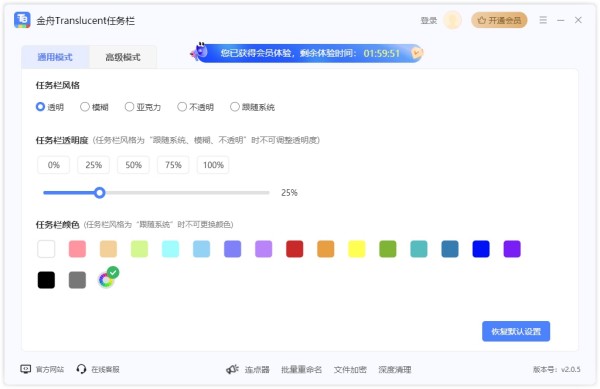
Task: Open the 连点器 tool link
Action: point(257,369)
